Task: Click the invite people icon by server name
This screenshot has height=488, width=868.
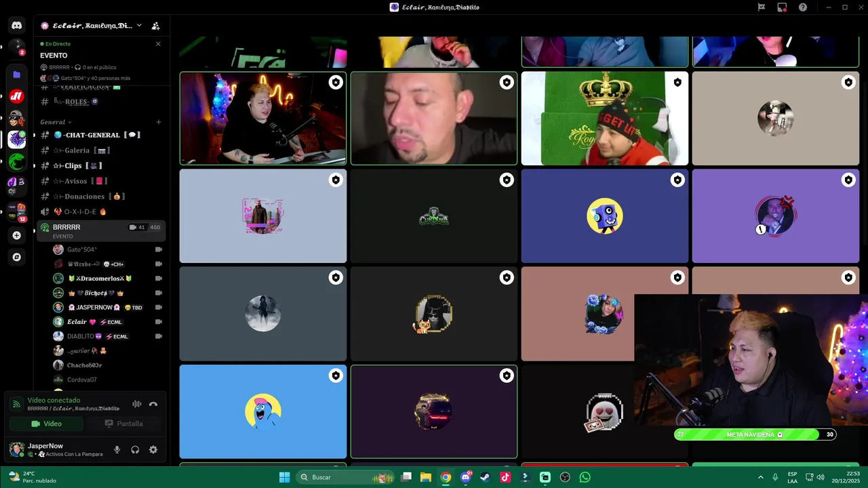Action: (x=155, y=26)
